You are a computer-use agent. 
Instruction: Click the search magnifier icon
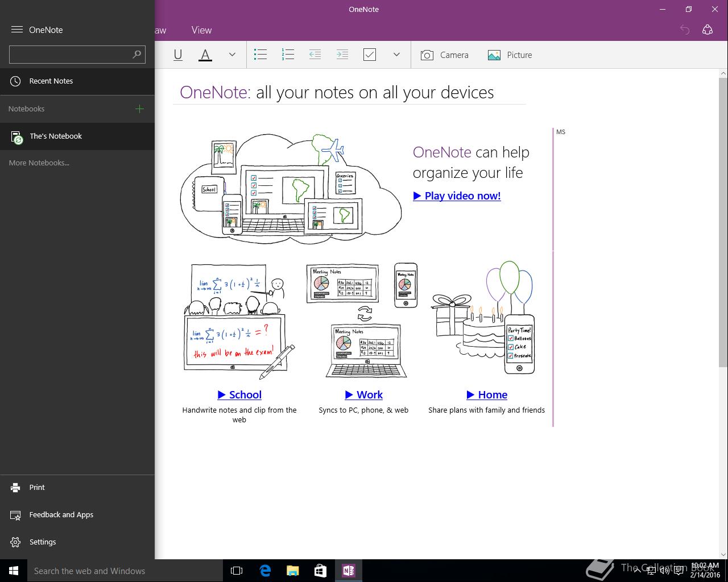click(x=136, y=55)
